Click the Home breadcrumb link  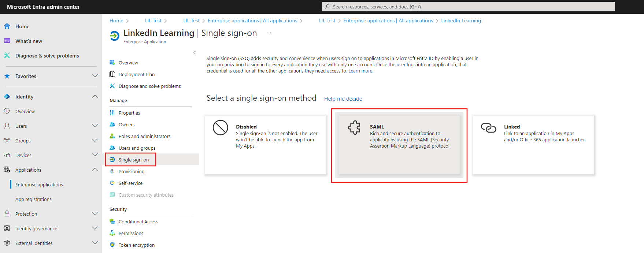click(x=116, y=21)
